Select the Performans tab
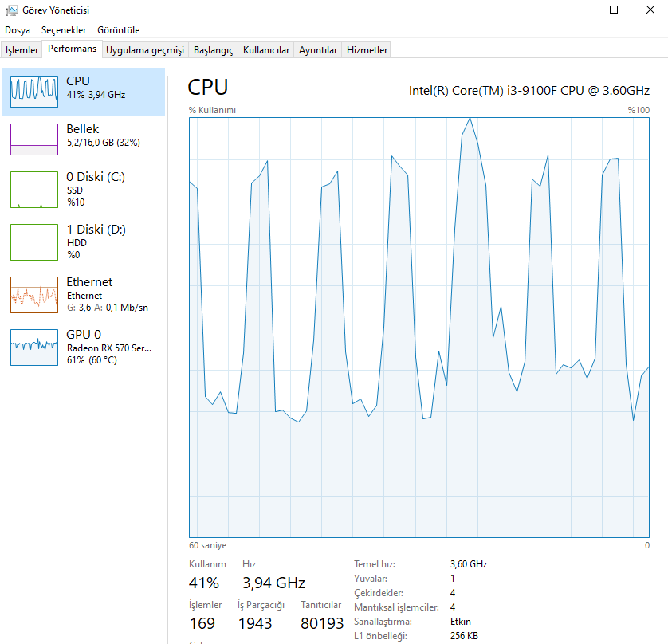 [x=72, y=49]
